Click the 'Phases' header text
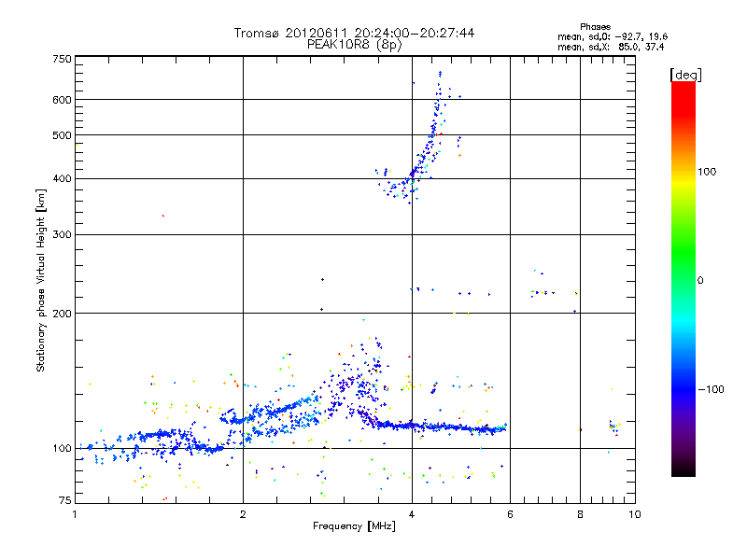The height and width of the screenshot is (560, 747). [x=595, y=27]
